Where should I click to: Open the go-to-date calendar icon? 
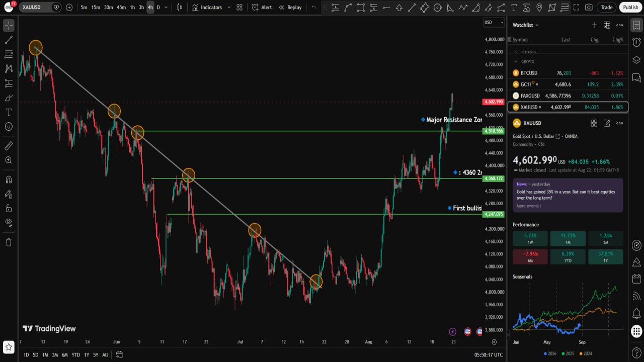coord(119,354)
